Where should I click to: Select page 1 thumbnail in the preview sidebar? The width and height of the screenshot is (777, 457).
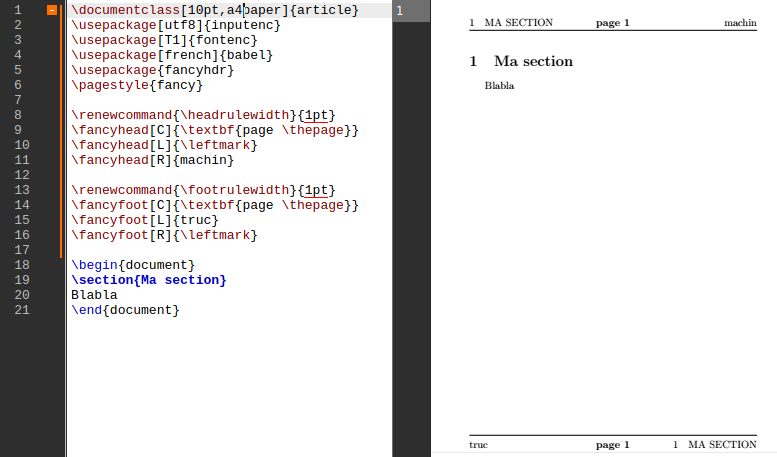(411, 10)
